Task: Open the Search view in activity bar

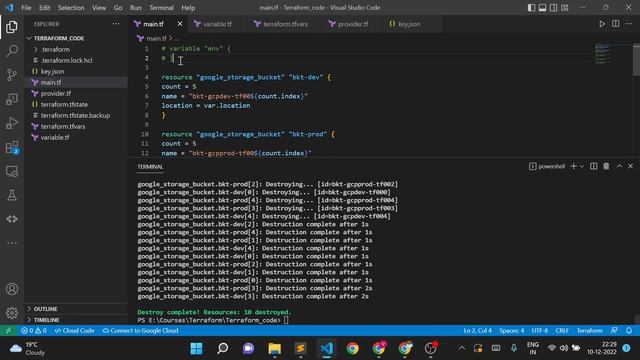Action: coord(12,51)
